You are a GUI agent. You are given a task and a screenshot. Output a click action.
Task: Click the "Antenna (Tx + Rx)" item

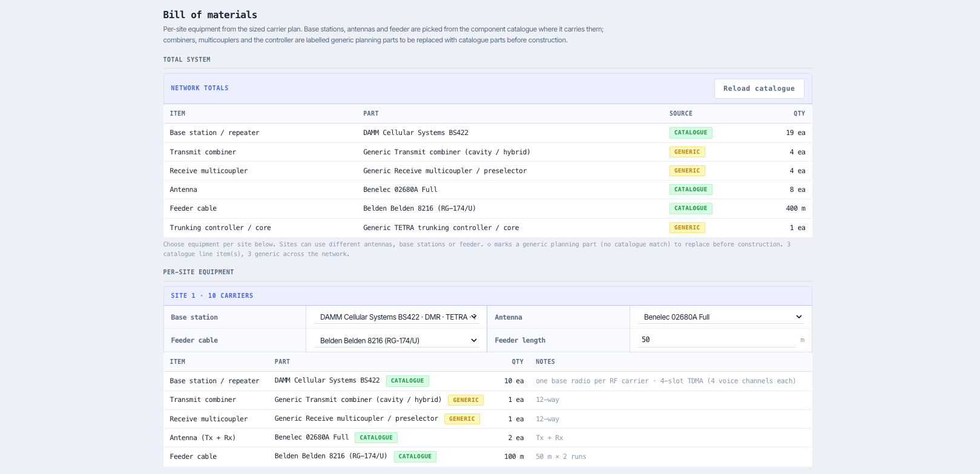203,438
